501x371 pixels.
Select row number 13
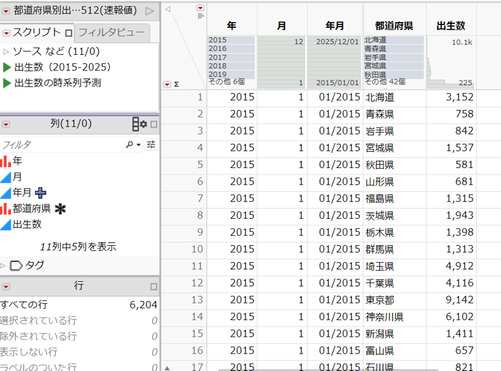197,300
